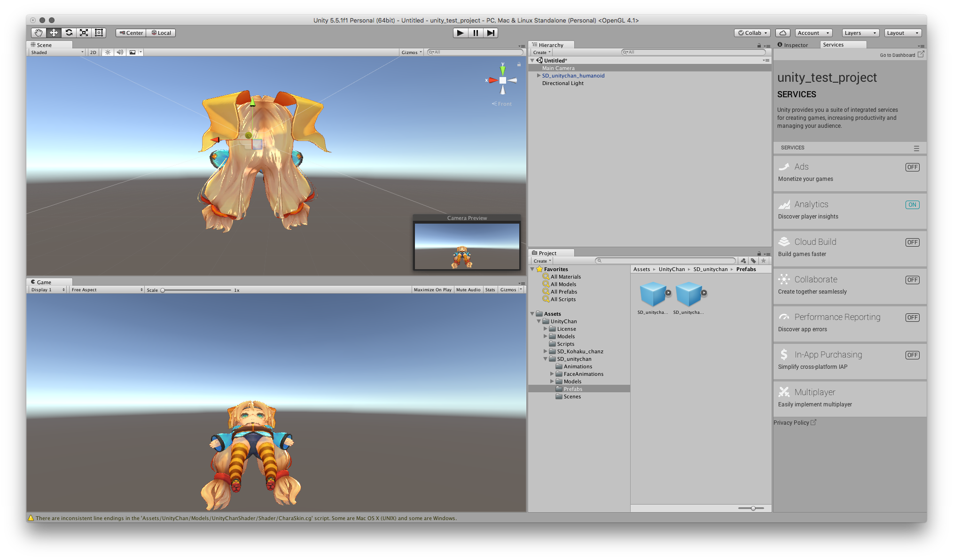
Task: Select the Rect transform tool
Action: [99, 33]
